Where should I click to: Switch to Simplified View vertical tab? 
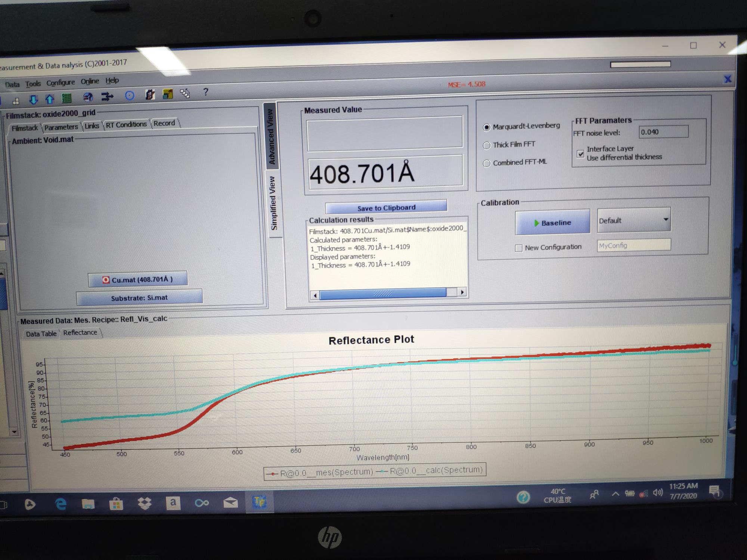coord(273,203)
